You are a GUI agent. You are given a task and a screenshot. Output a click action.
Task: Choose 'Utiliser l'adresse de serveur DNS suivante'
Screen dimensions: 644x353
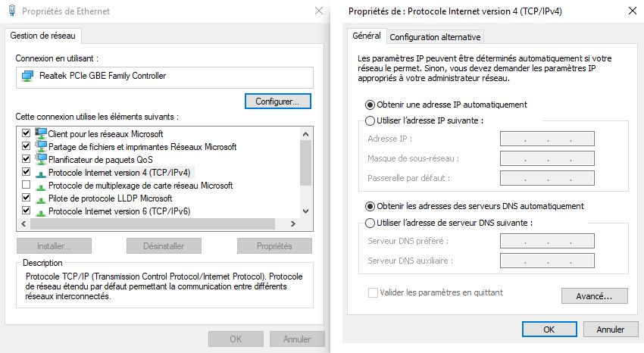click(x=370, y=223)
